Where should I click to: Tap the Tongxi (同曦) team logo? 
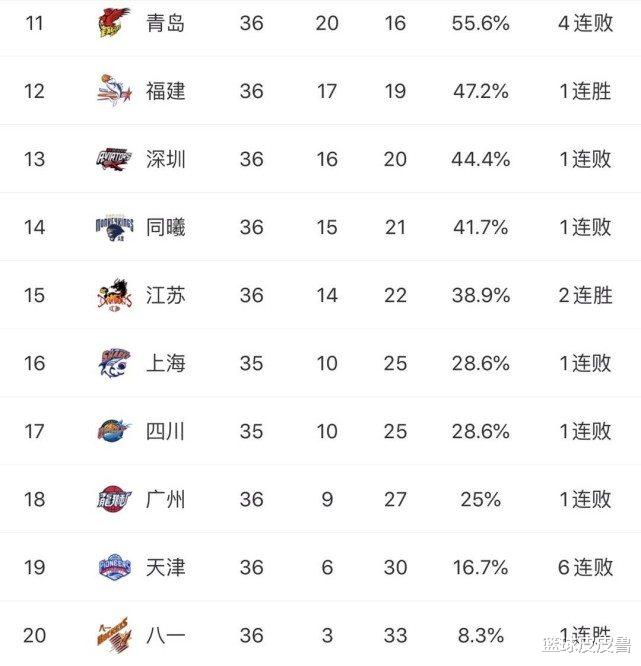pos(114,227)
